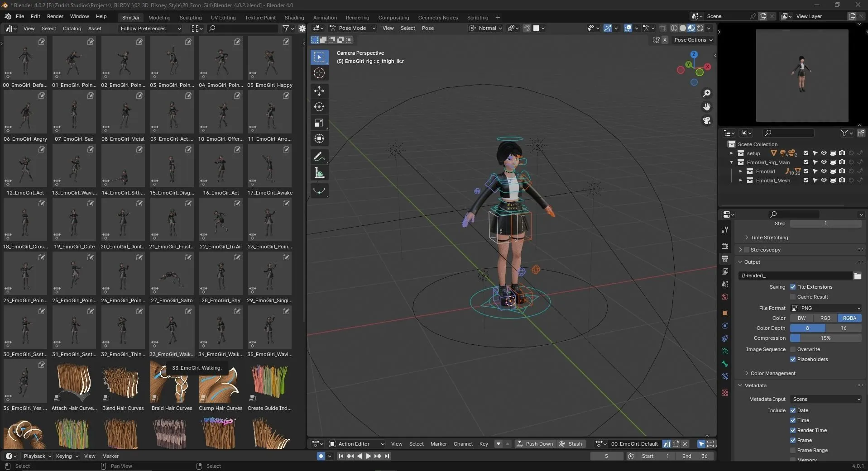Viewport: 868px width, 471px height.
Task: Uncheck the Cache Result checkbox
Action: pyautogui.click(x=793, y=296)
